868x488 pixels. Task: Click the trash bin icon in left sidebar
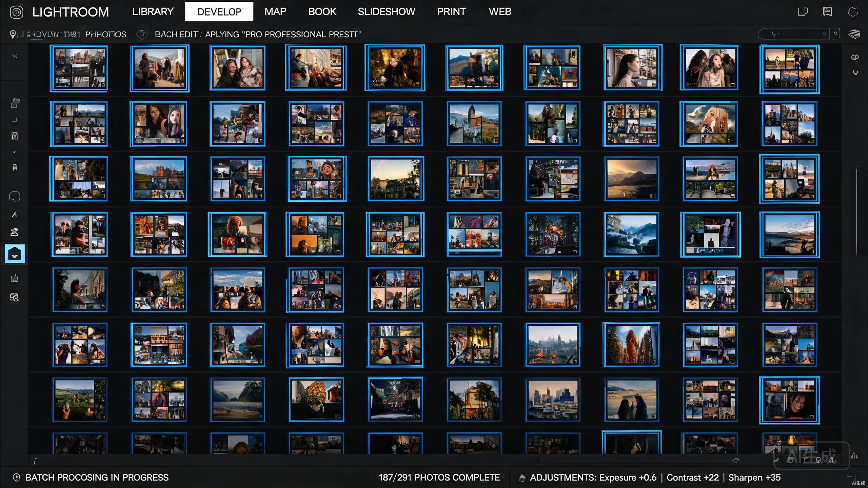[x=14, y=136]
